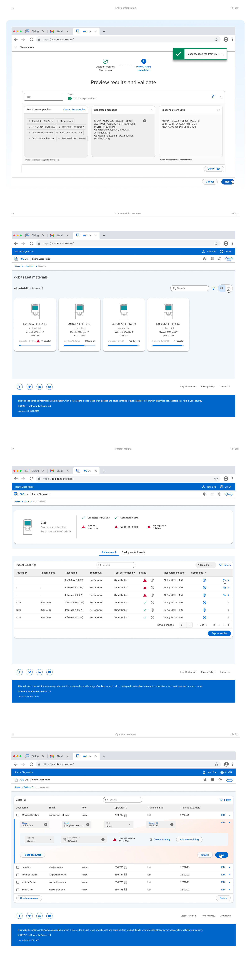Switch cobas Liat materials to list view

(x=229, y=288)
